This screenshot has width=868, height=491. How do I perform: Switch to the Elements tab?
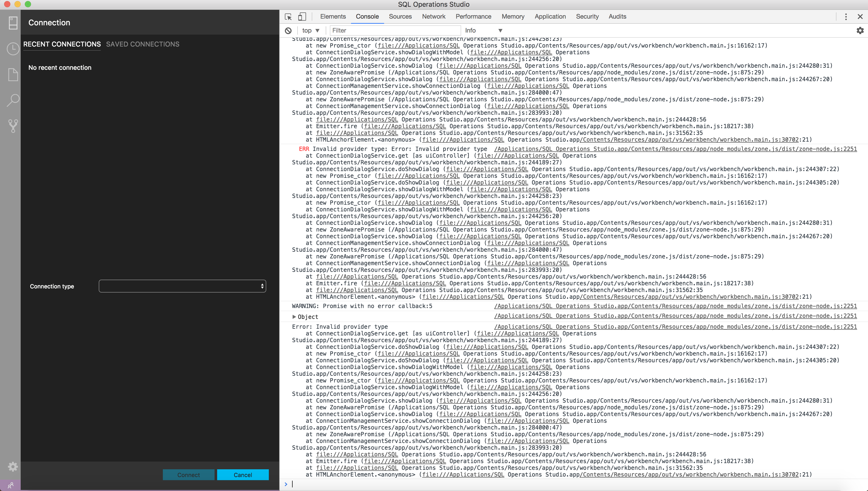click(x=333, y=17)
